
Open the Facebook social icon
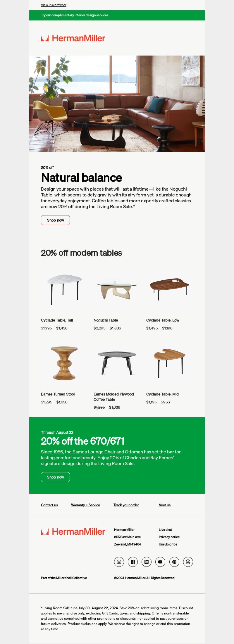click(133, 562)
